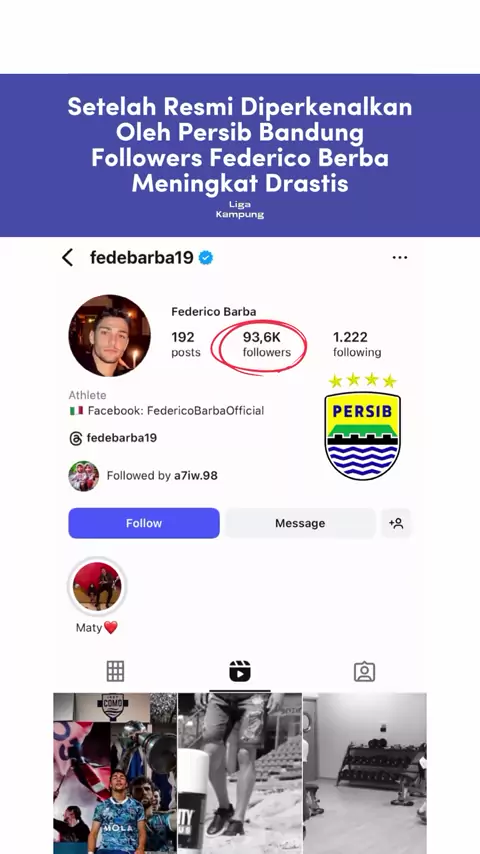Tap the blue Follow button

144,523
